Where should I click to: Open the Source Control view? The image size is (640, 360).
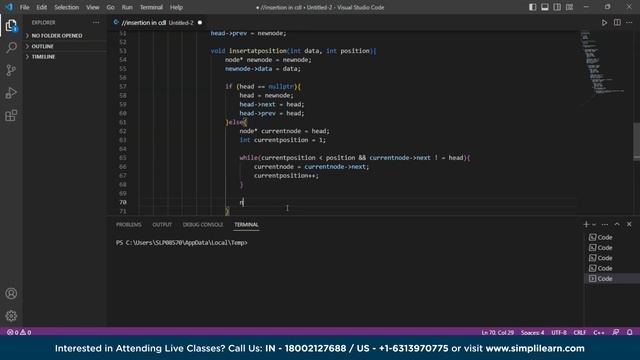[11, 70]
